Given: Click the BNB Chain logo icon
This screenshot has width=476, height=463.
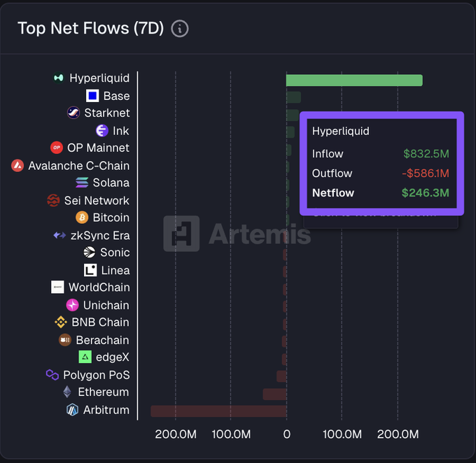Looking at the screenshot, I should (61, 322).
